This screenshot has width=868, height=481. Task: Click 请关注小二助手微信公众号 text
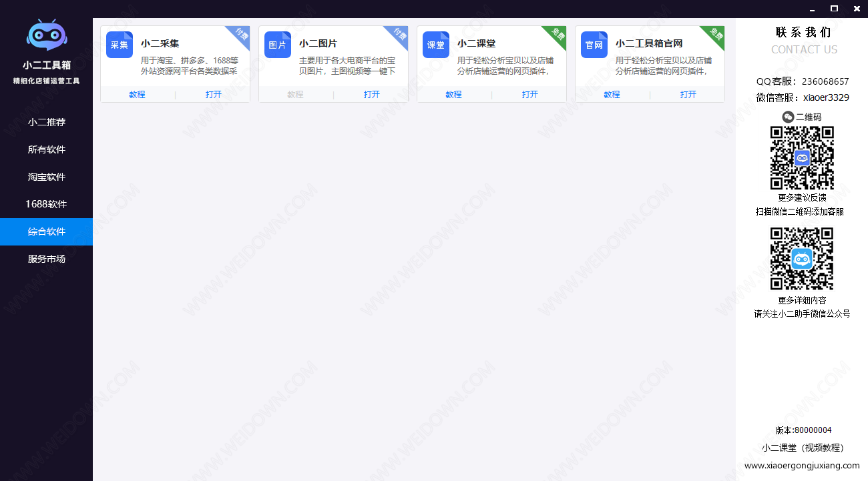coord(802,314)
